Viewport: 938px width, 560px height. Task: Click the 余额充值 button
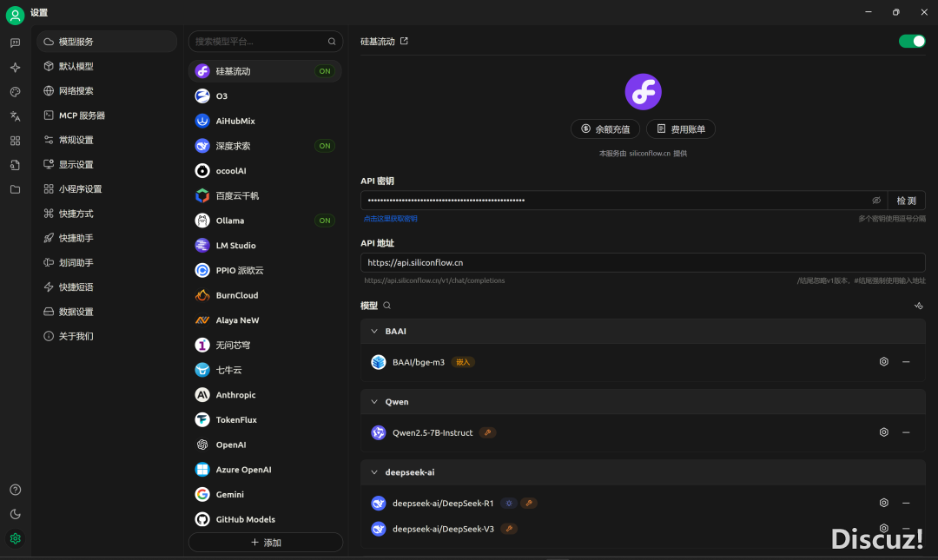point(605,128)
